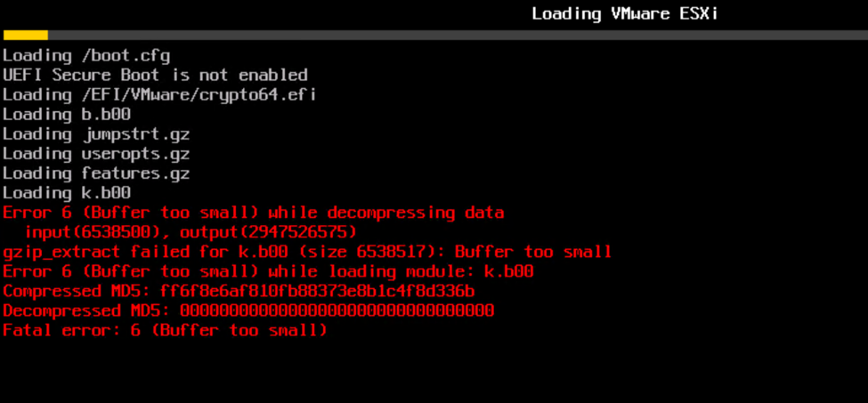Click error line 'while loading module: k.b00'

pyautogui.click(x=268, y=271)
